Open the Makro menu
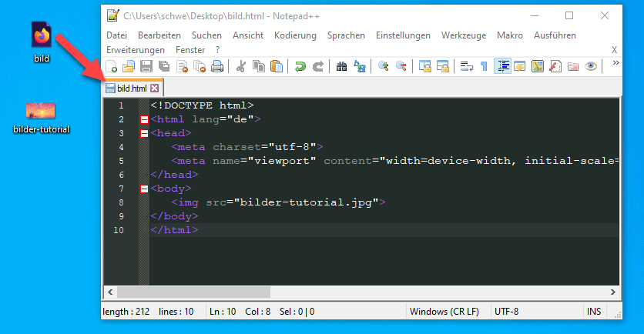The width and height of the screenshot is (644, 334). click(510, 35)
